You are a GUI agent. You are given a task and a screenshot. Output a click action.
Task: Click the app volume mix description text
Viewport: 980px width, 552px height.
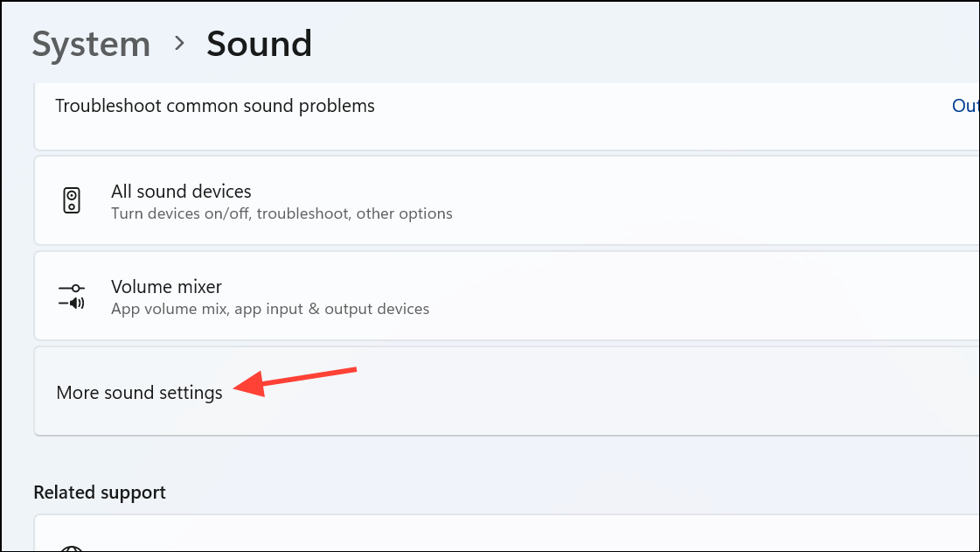(x=270, y=308)
